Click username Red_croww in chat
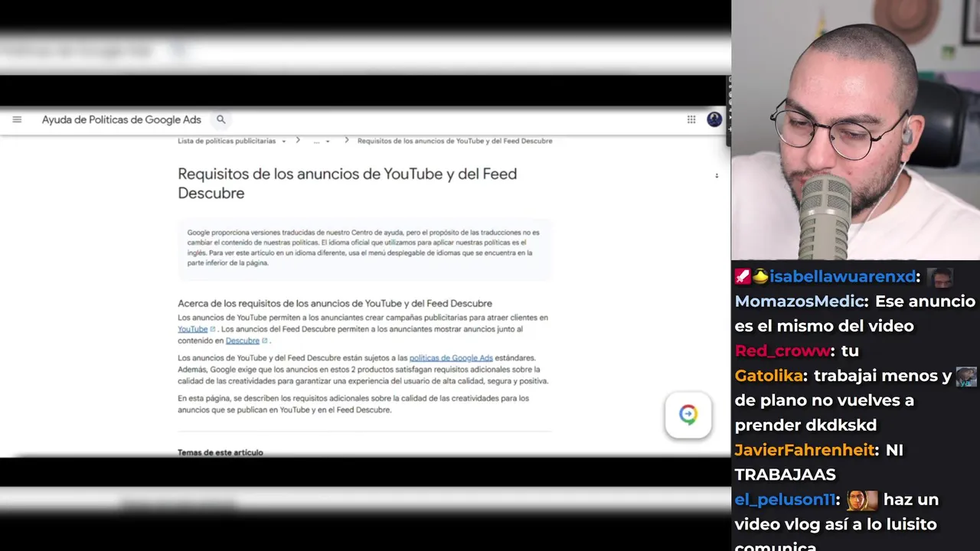Screen dimensions: 980x551 click(782, 350)
